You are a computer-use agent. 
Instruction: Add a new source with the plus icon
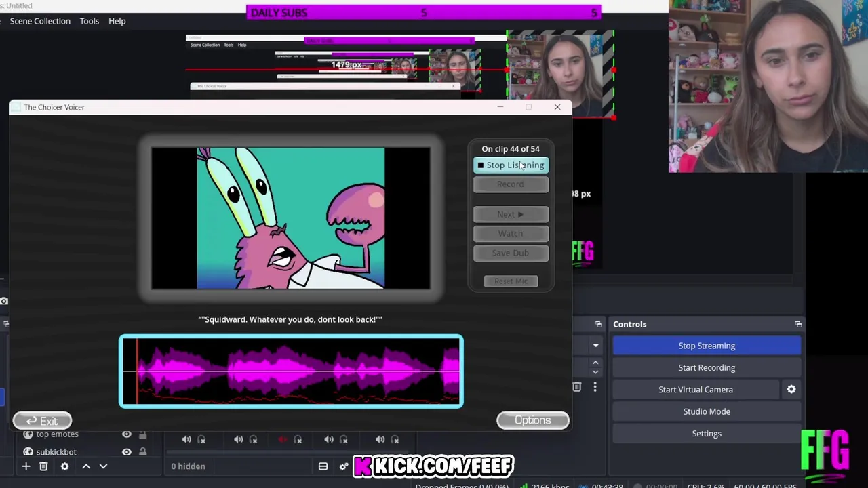tap(26, 466)
